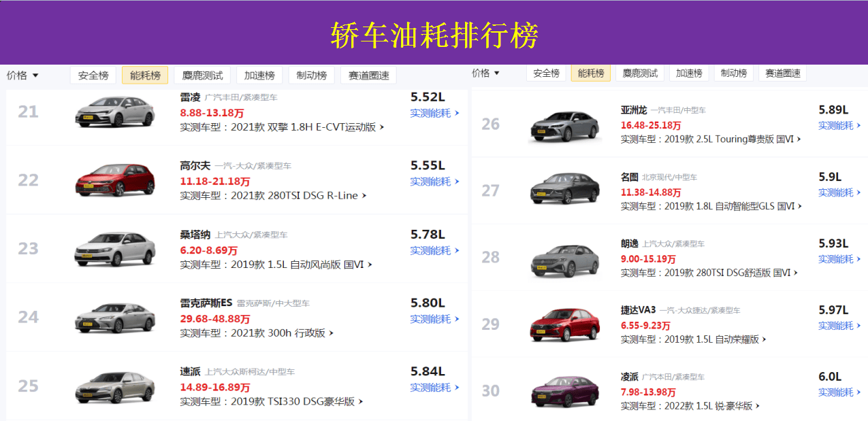Open 高尔夫 red car thumbnail
This screenshot has height=421, width=868.
coord(115,180)
